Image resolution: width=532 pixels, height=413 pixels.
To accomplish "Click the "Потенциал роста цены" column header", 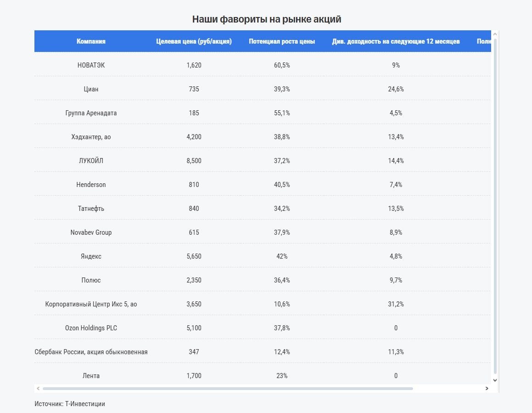I will tap(282, 41).
